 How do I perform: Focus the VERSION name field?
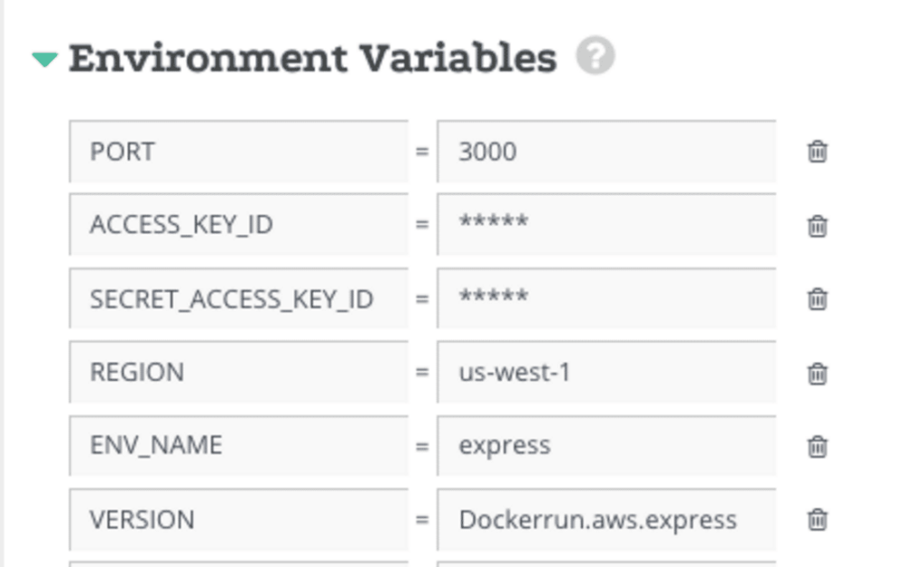238,520
